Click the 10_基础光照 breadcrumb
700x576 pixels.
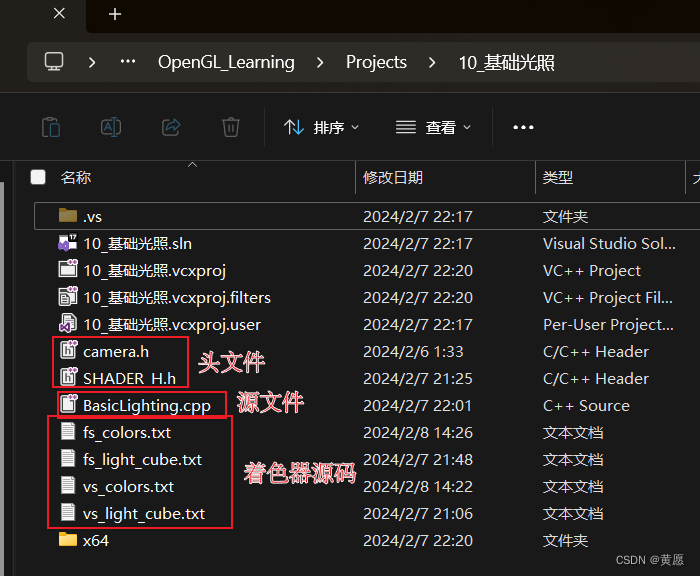(x=507, y=63)
